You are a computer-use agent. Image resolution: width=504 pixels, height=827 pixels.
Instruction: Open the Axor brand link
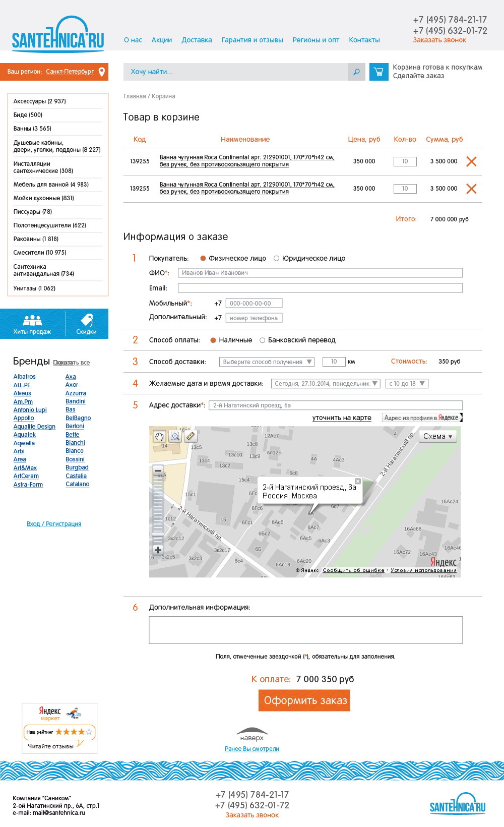coord(72,385)
